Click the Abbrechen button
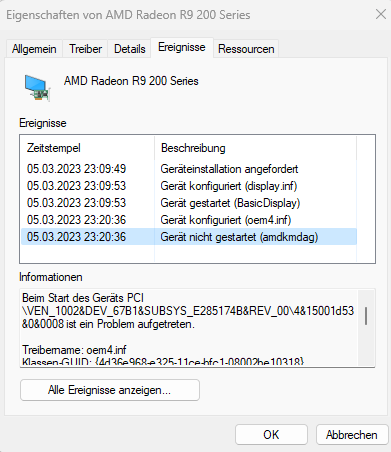Viewport: 391px width, 452px height. pos(352,435)
